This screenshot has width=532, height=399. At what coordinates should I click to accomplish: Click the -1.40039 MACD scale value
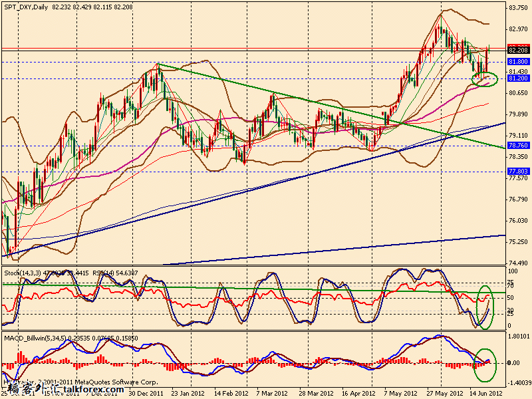pyautogui.click(x=518, y=382)
